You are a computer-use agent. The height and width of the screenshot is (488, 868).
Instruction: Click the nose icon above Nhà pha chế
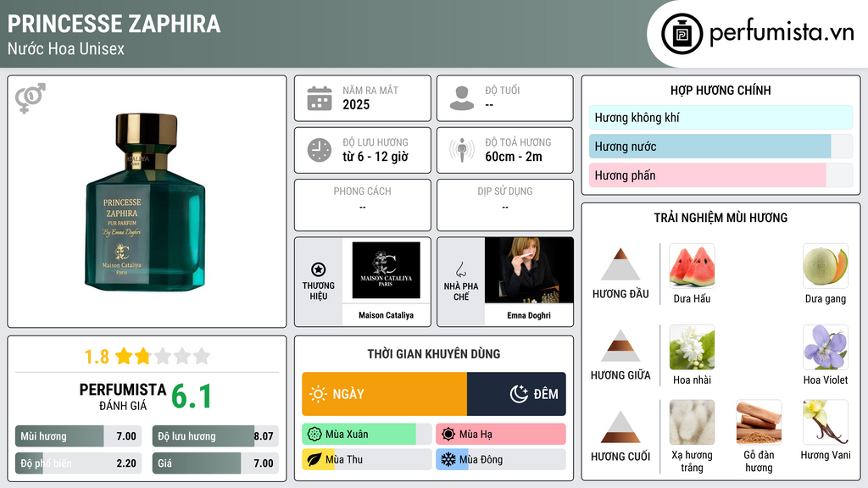[460, 269]
